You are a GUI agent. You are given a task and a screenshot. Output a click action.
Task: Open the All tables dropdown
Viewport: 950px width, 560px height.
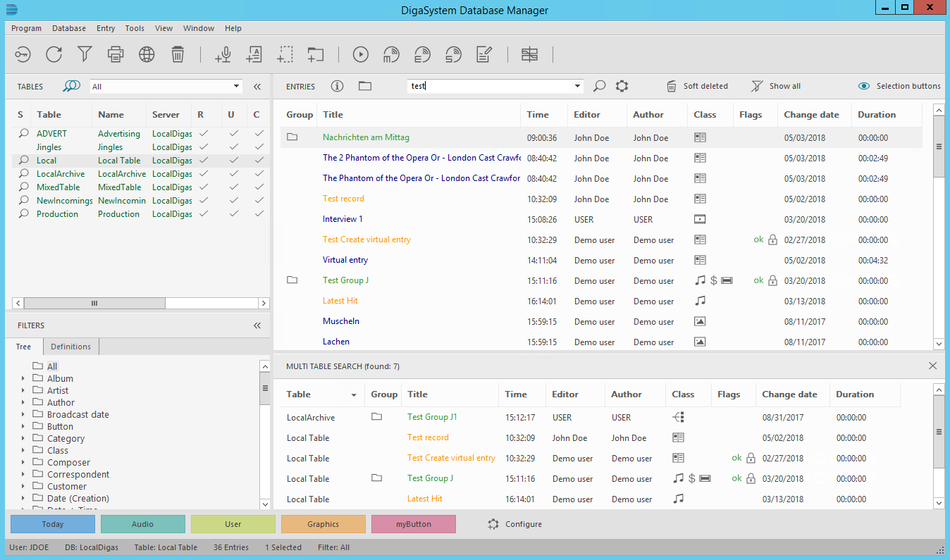[x=166, y=86]
